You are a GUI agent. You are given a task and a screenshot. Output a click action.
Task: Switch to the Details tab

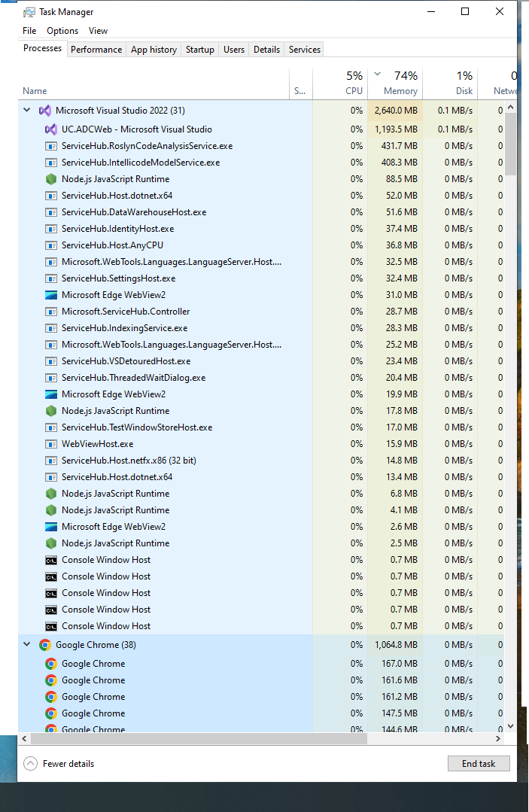266,49
